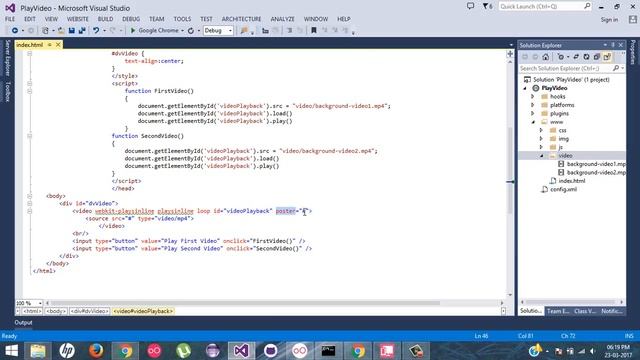
Task: Open the ARCHITECTURE menu
Action: (x=241, y=19)
